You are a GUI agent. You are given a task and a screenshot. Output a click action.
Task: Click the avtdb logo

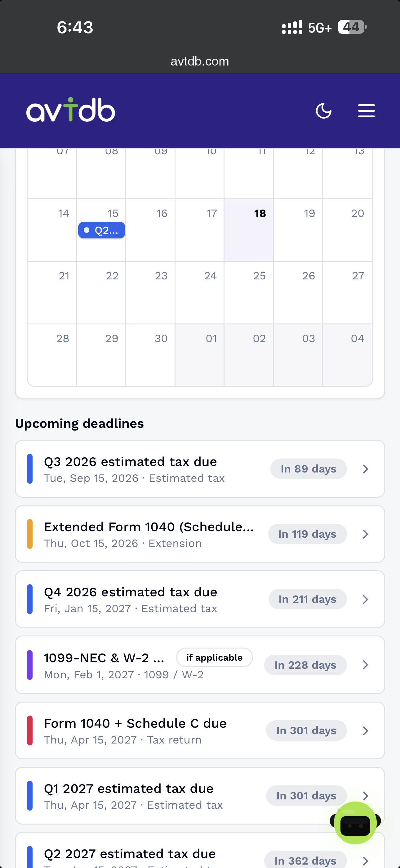point(71,110)
